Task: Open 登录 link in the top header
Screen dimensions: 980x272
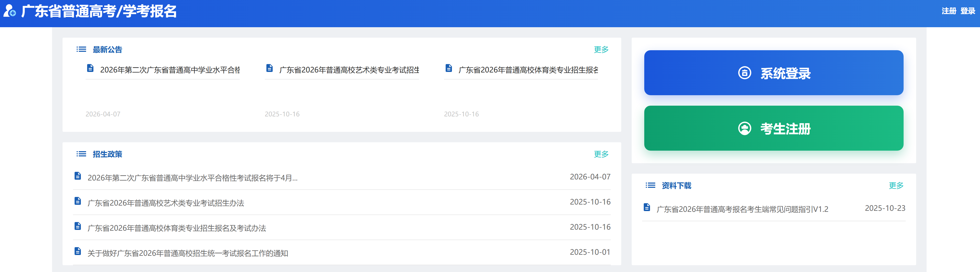Action: tap(967, 11)
